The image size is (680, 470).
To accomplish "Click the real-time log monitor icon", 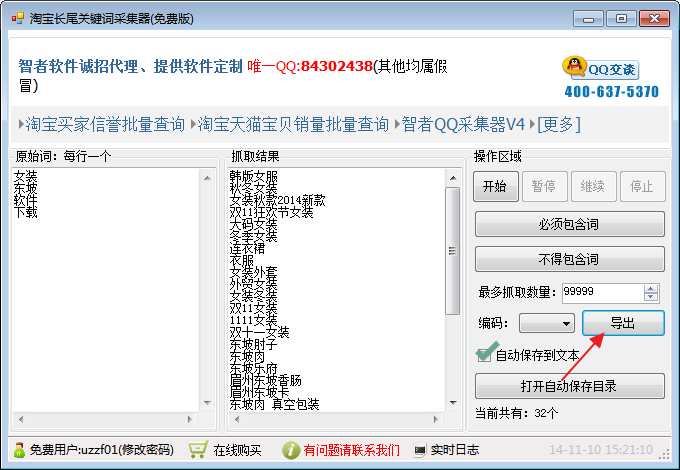I will [419, 450].
